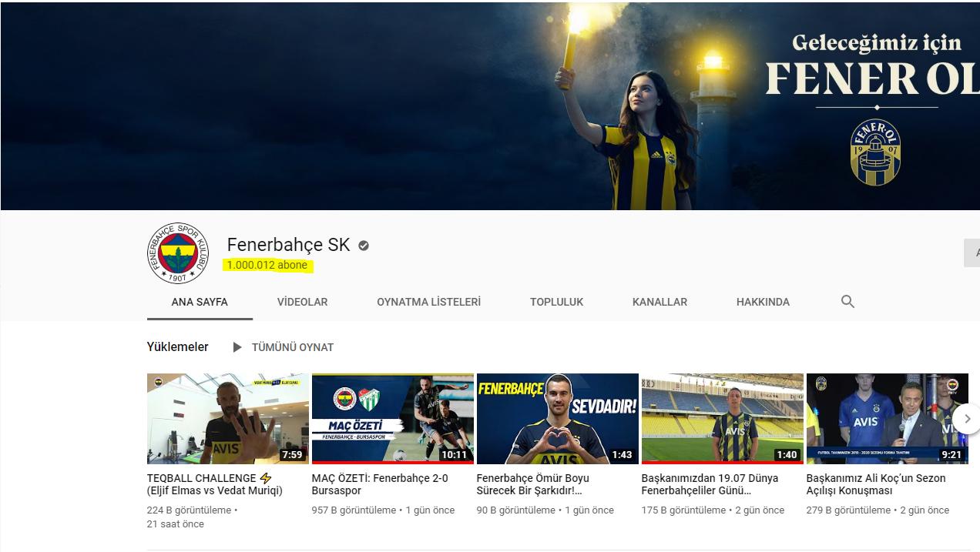Click the 1.000.012 abone subscriber count
The image size is (980, 552).
[x=267, y=265]
